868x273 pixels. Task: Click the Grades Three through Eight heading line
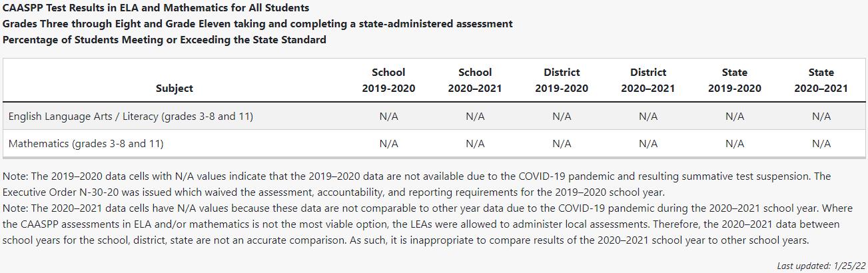(258, 24)
